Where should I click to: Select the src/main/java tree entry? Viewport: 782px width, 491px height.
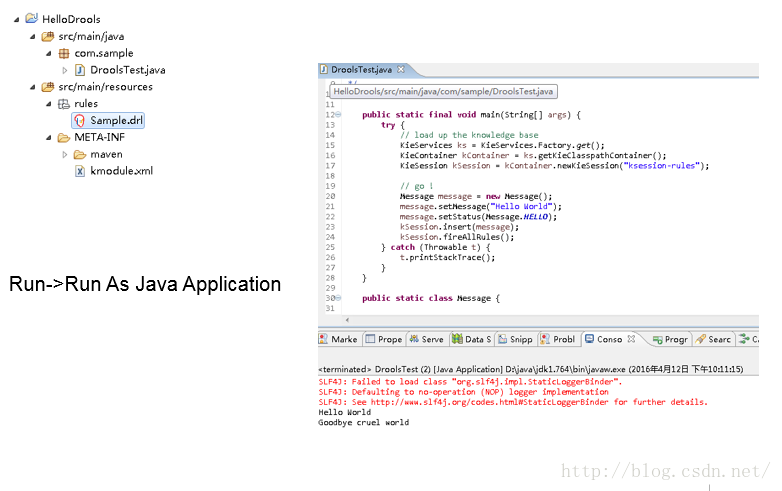click(91, 36)
